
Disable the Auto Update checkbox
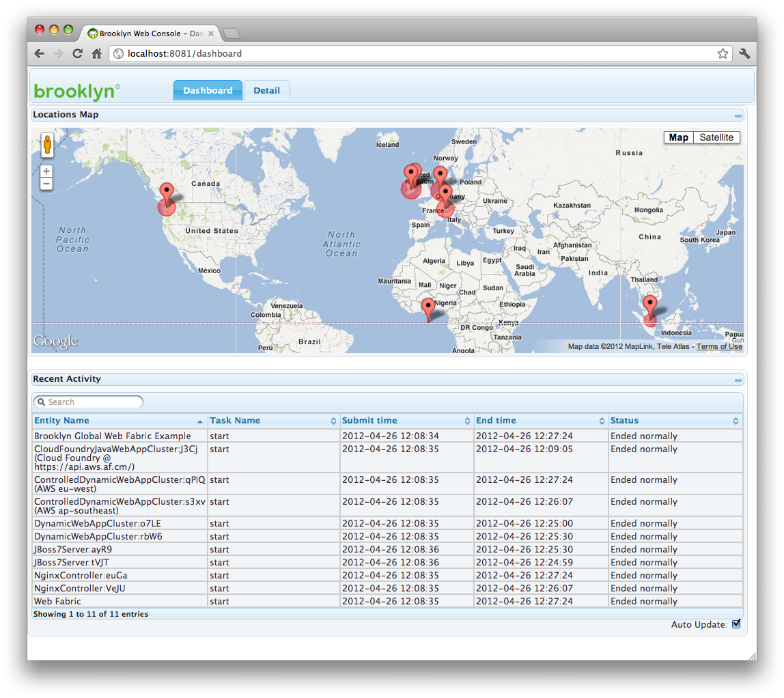pos(736,624)
